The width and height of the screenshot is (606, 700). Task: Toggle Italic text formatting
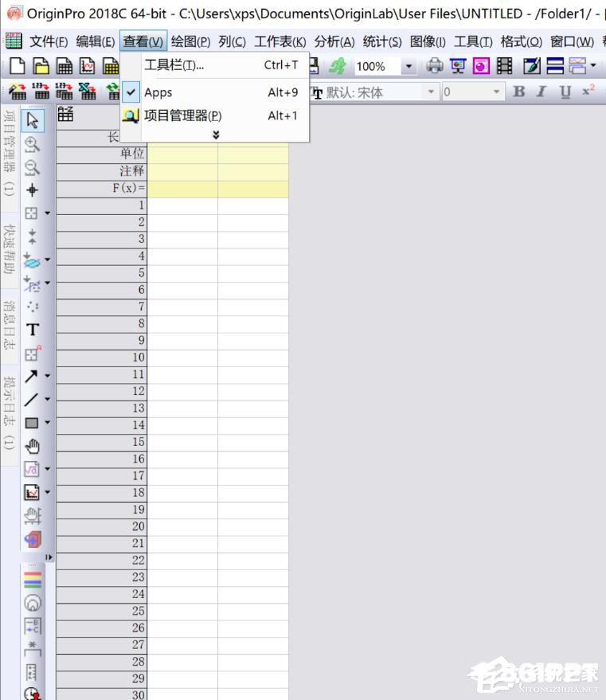click(541, 92)
